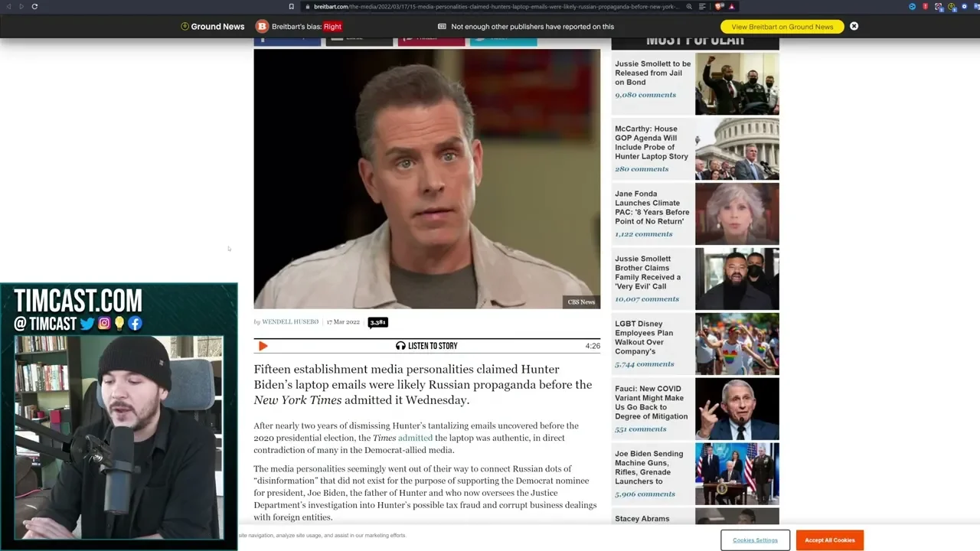Click the Instagram icon in overlay
Image resolution: width=980 pixels, height=551 pixels.
[103, 324]
